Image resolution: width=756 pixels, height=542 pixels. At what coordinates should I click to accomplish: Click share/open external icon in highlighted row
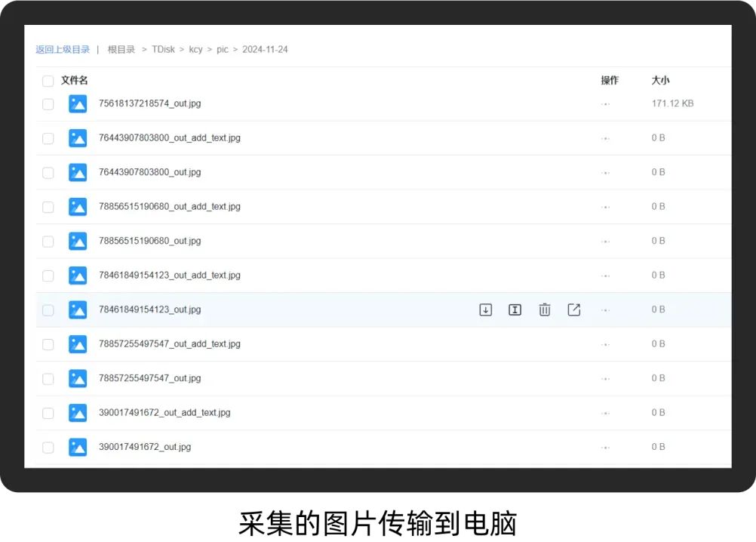(574, 309)
